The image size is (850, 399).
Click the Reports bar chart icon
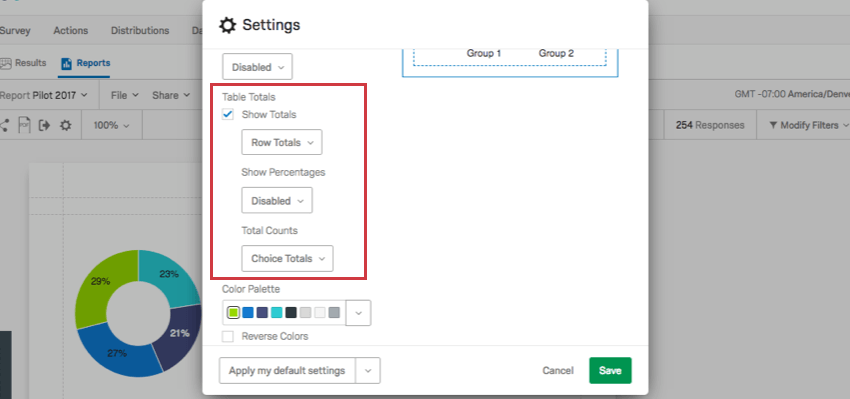(67, 63)
